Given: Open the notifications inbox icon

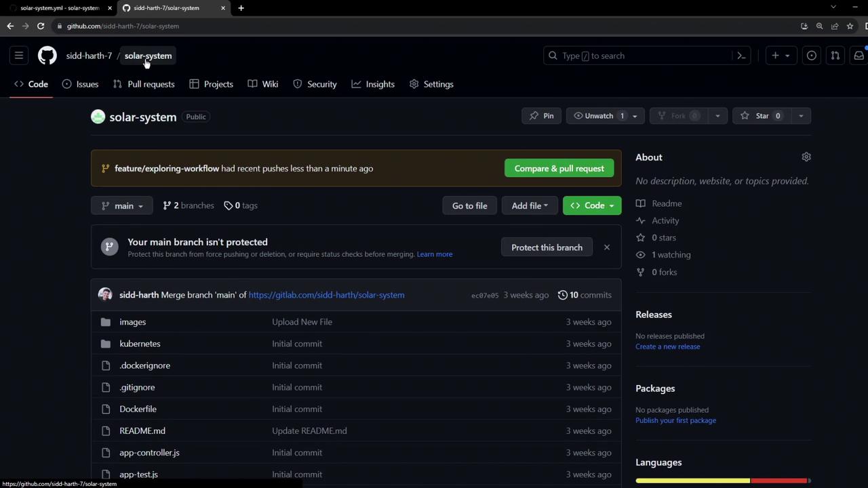Looking at the screenshot, I should point(859,56).
